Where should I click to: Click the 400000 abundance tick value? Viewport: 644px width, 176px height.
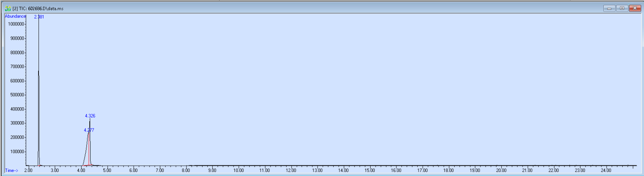(x=17, y=109)
